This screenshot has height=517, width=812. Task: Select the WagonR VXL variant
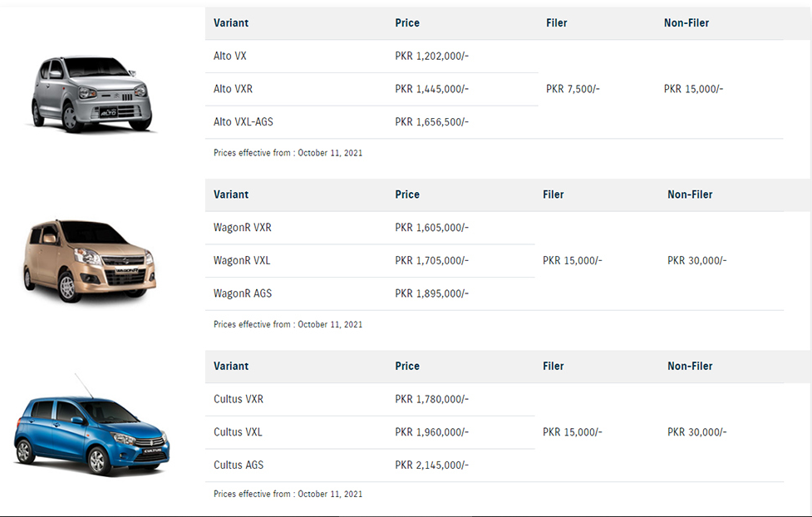pyautogui.click(x=242, y=260)
